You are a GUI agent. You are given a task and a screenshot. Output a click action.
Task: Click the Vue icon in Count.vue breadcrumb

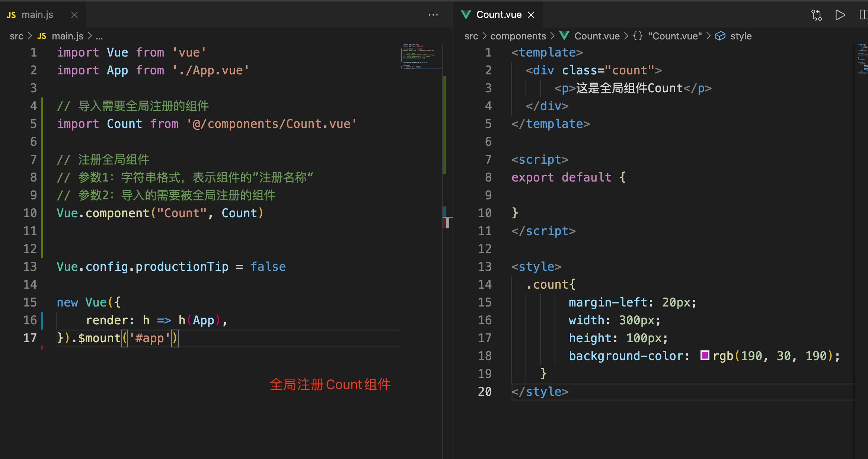[x=564, y=36]
